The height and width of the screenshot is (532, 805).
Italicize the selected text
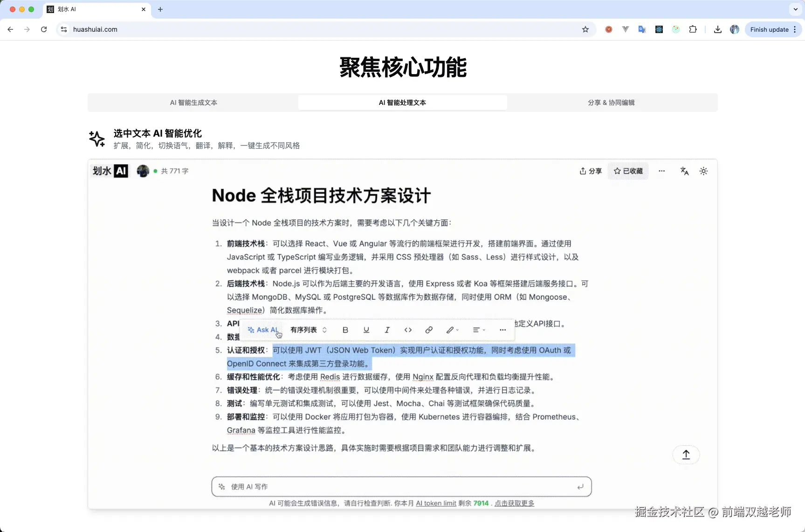pyautogui.click(x=387, y=330)
